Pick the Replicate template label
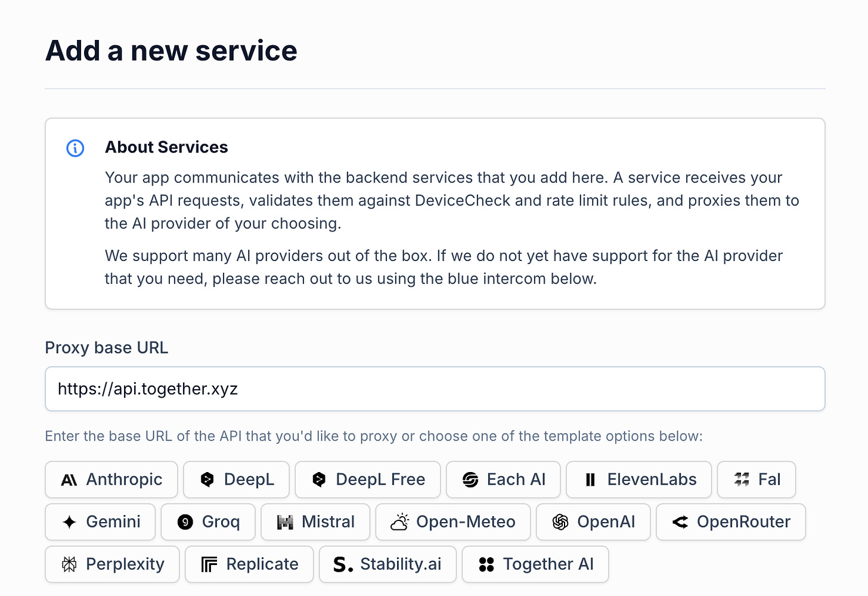This screenshot has height=596, width=868. [262, 564]
